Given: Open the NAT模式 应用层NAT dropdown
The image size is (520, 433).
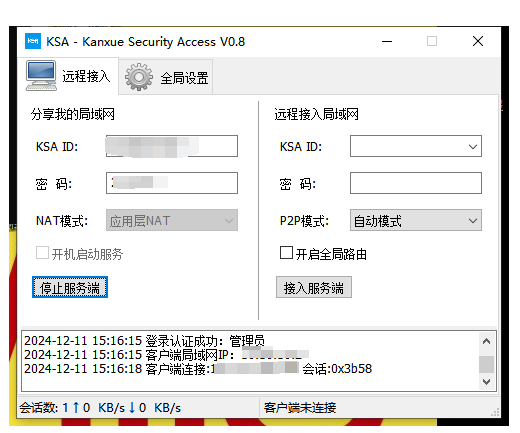Looking at the screenshot, I should (x=172, y=220).
